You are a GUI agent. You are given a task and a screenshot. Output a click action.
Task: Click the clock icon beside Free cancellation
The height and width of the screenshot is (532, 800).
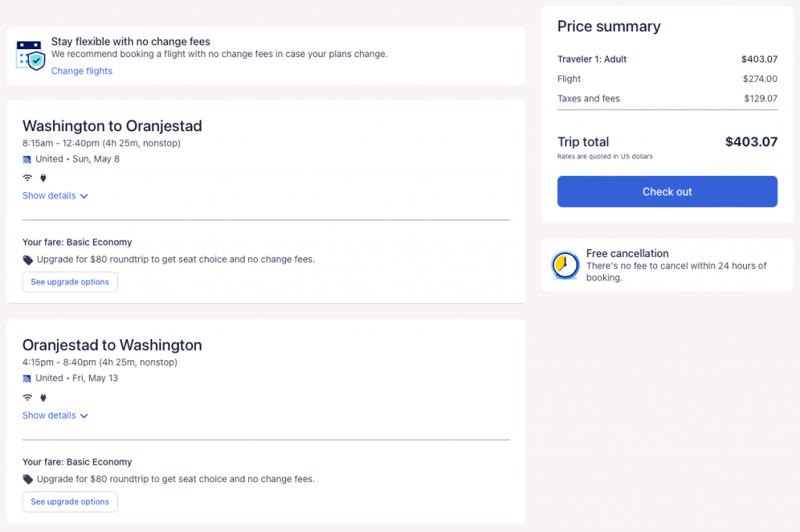pos(564,266)
